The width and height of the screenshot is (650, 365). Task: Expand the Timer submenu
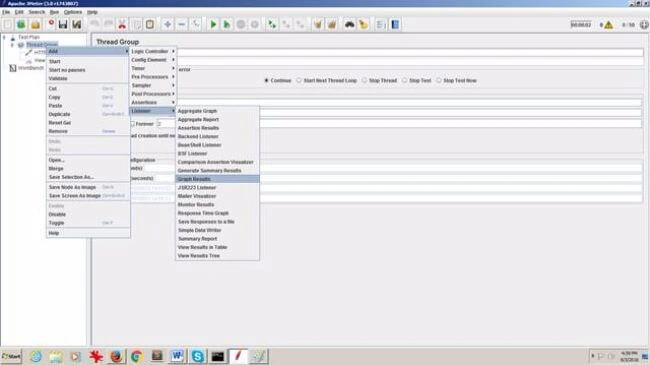[x=153, y=68]
